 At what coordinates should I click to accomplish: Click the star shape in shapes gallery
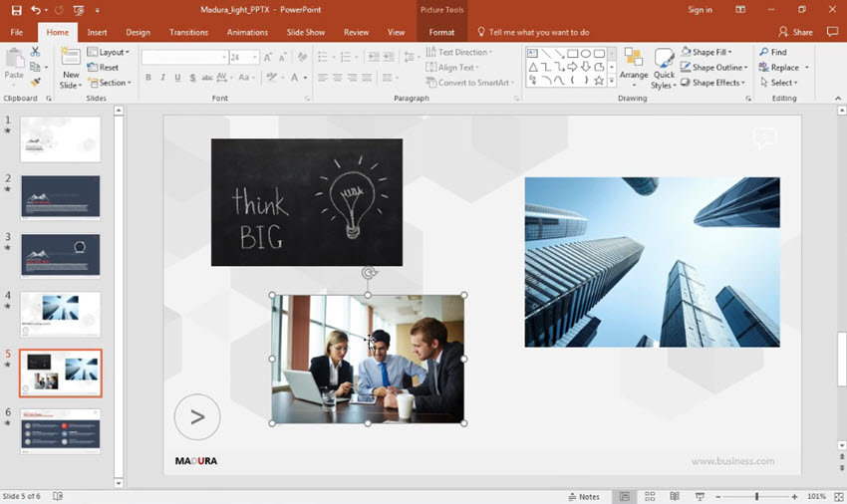click(598, 81)
